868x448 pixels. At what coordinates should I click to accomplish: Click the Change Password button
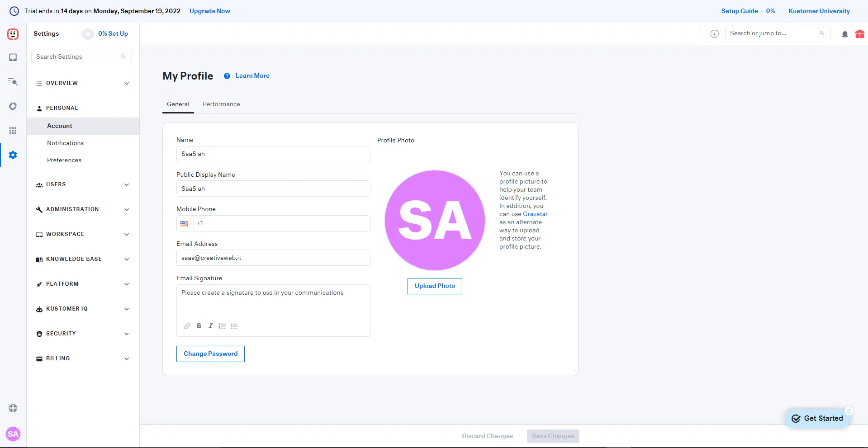pos(210,354)
